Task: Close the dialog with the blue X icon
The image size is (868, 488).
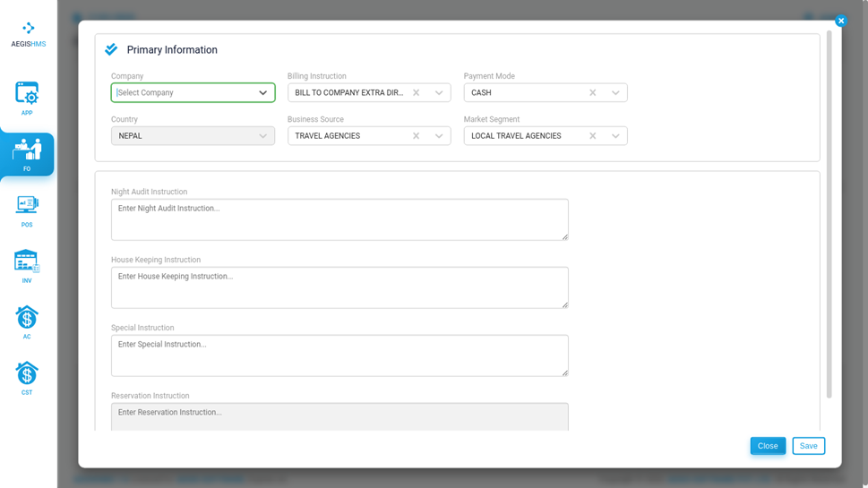Action: pos(841,21)
